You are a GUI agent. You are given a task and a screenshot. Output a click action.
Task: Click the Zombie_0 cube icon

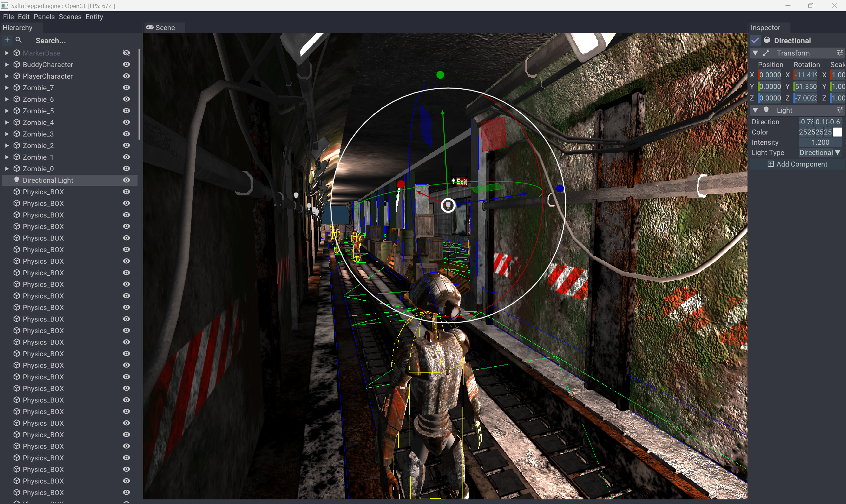(17, 169)
